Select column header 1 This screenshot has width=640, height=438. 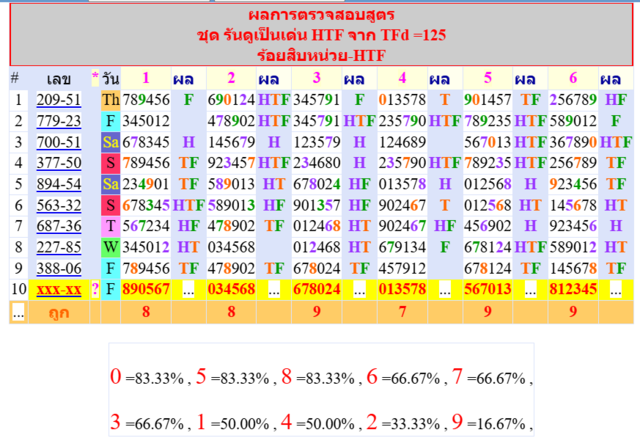[x=146, y=78]
